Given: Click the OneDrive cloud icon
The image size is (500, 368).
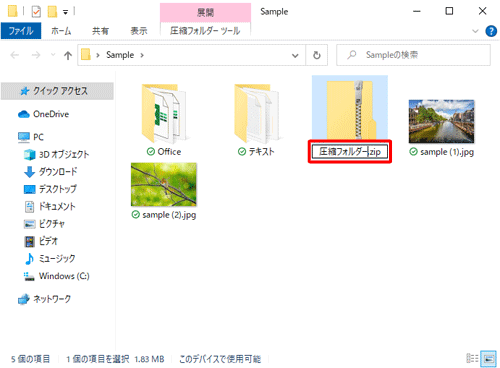Looking at the screenshot, I should 24,114.
